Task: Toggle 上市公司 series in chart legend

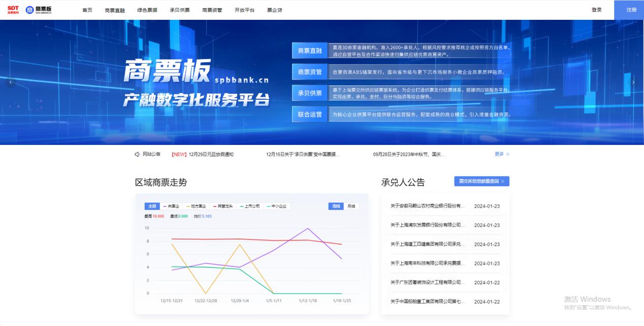Action: click(x=249, y=206)
